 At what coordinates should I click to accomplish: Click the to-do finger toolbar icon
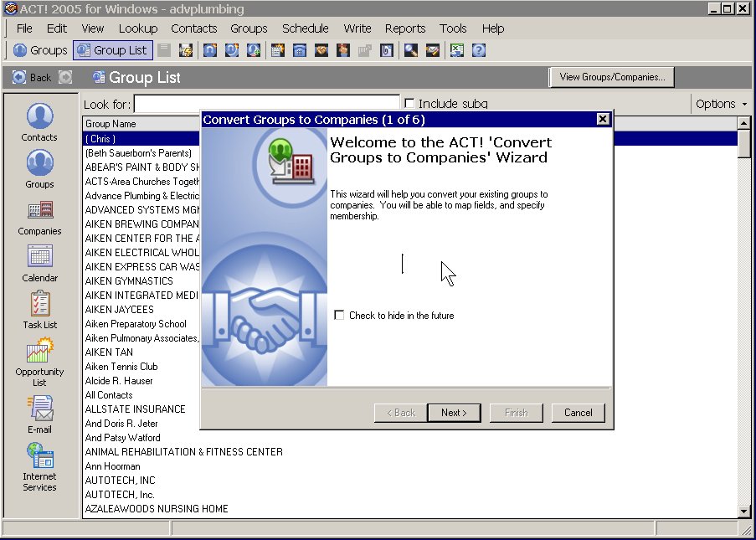click(342, 50)
